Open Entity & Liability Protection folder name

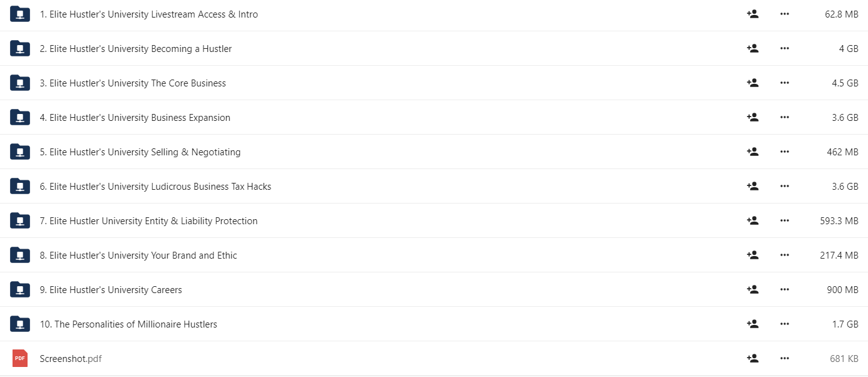[x=148, y=220]
